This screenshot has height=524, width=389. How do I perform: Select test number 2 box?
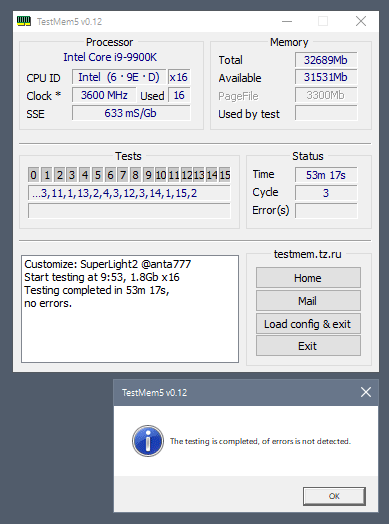(59, 175)
